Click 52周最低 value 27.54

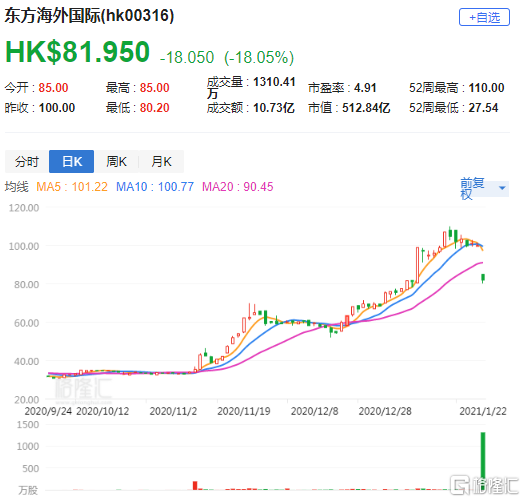click(483, 108)
